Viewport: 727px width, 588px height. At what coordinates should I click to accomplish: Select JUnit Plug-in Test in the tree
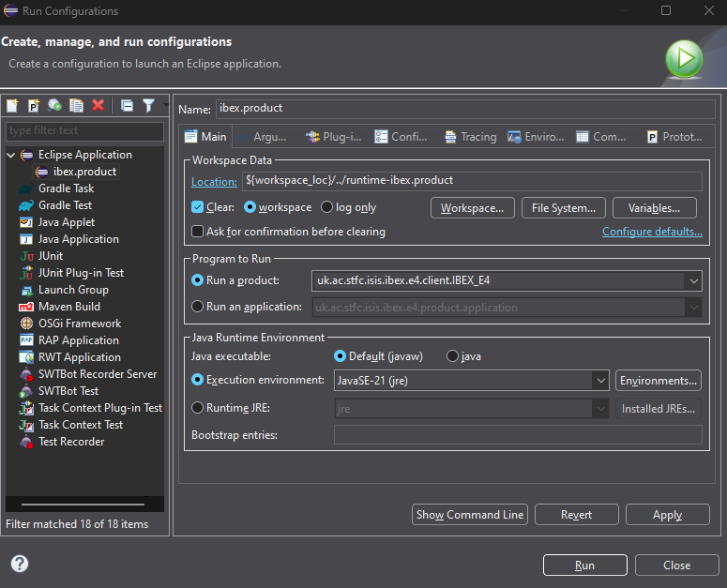(81, 273)
